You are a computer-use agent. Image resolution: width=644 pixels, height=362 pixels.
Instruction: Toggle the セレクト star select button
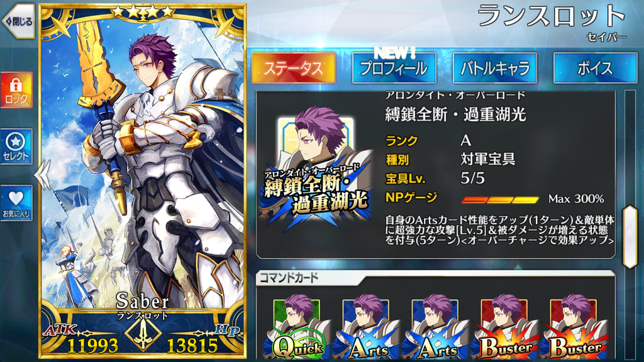click(16, 146)
